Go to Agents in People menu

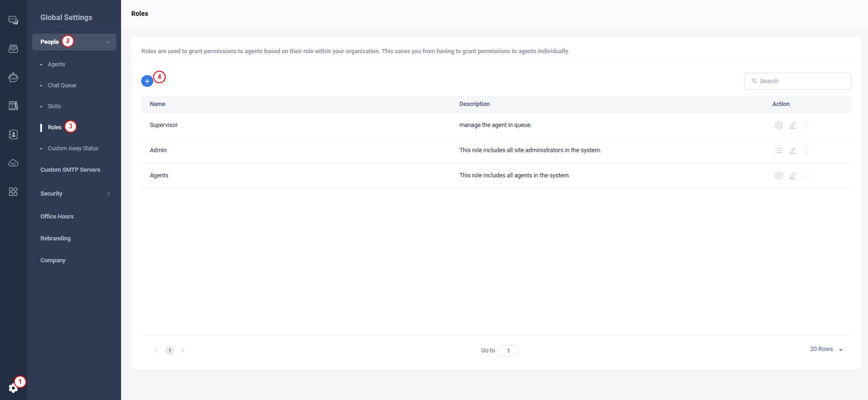[57, 64]
